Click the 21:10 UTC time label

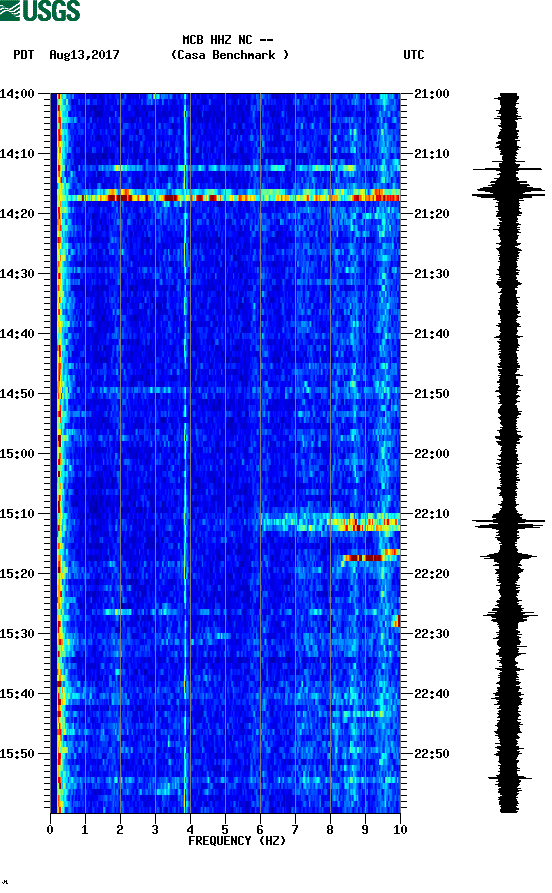point(432,154)
